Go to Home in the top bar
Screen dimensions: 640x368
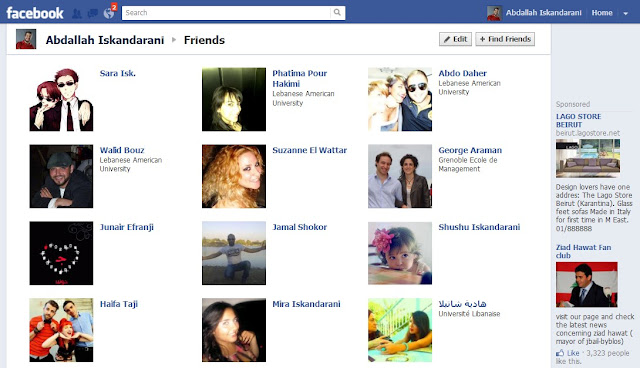[602, 13]
